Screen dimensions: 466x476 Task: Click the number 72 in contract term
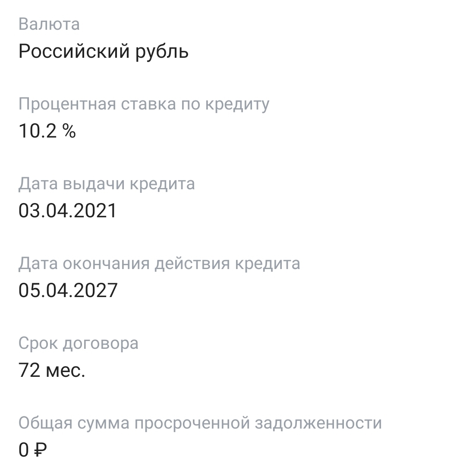(29, 370)
